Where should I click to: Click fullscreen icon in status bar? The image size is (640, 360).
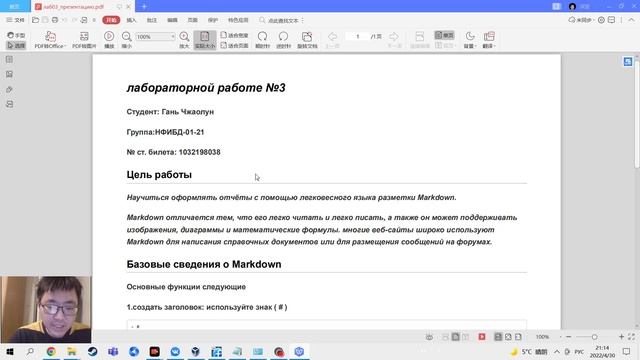tap(631, 337)
